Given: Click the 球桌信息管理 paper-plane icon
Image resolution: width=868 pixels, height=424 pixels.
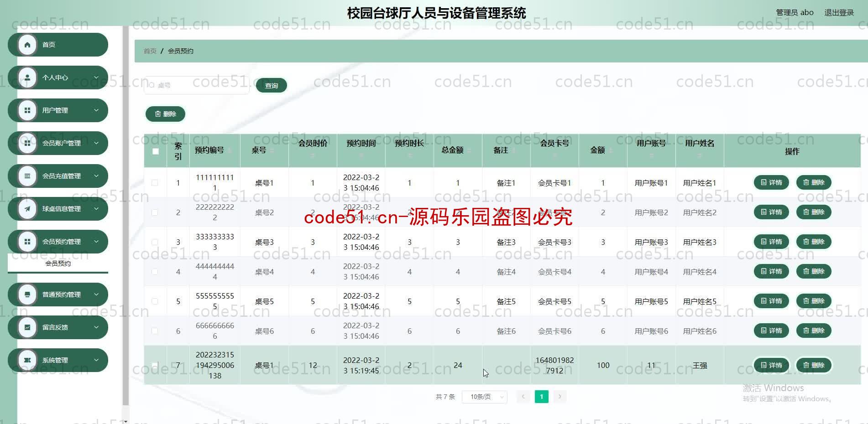Looking at the screenshot, I should (x=27, y=209).
